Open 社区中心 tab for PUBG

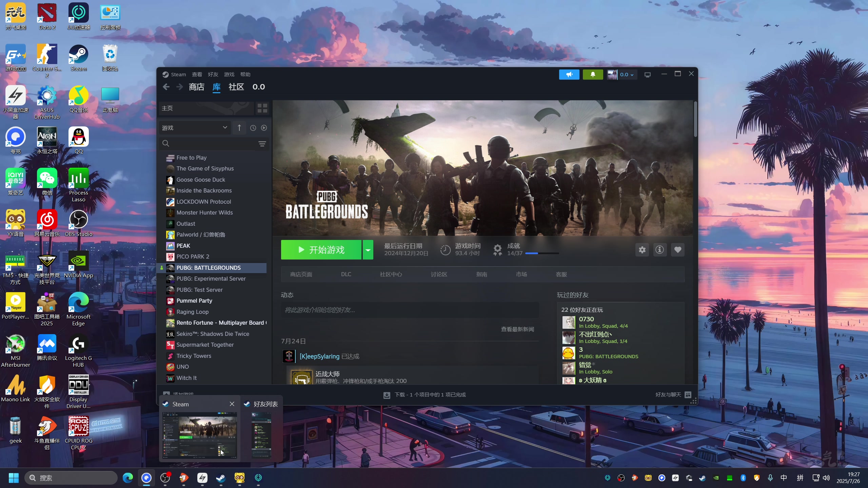pyautogui.click(x=391, y=274)
